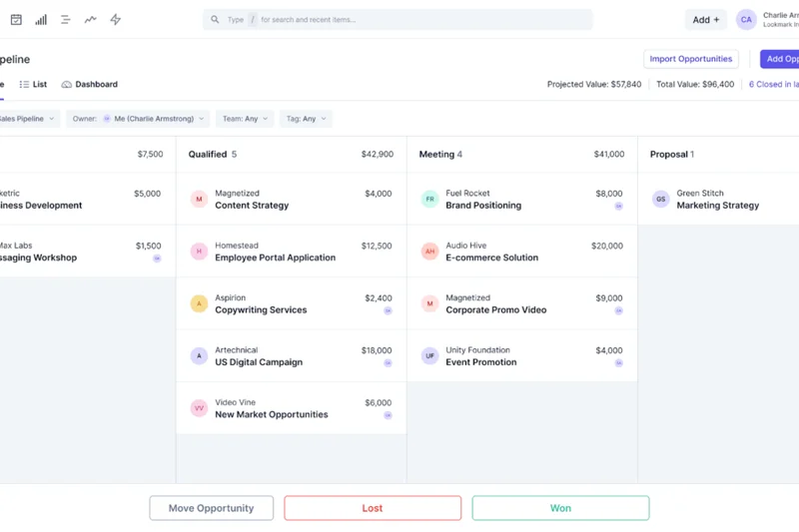This screenshot has width=799, height=532.
Task: Open the calendar icon in top navigation
Action: tap(16, 20)
